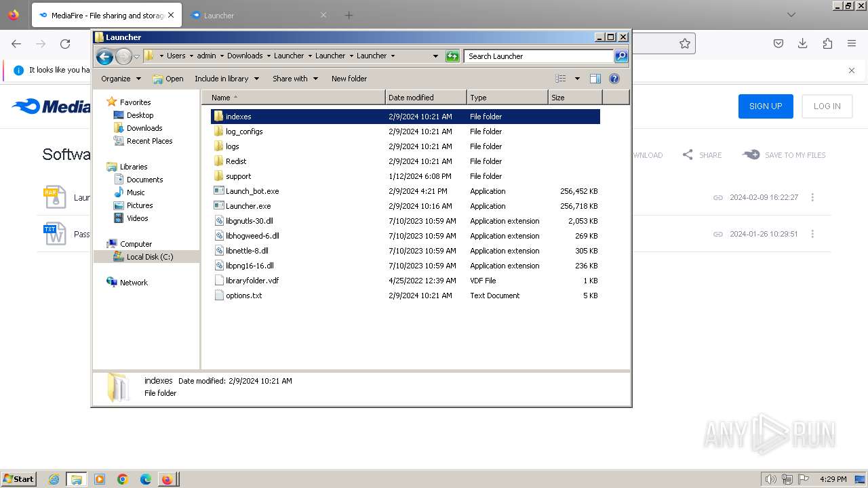Image resolution: width=868 pixels, height=488 pixels.
Task: Select the Launcher.exe application icon
Action: (x=218, y=206)
